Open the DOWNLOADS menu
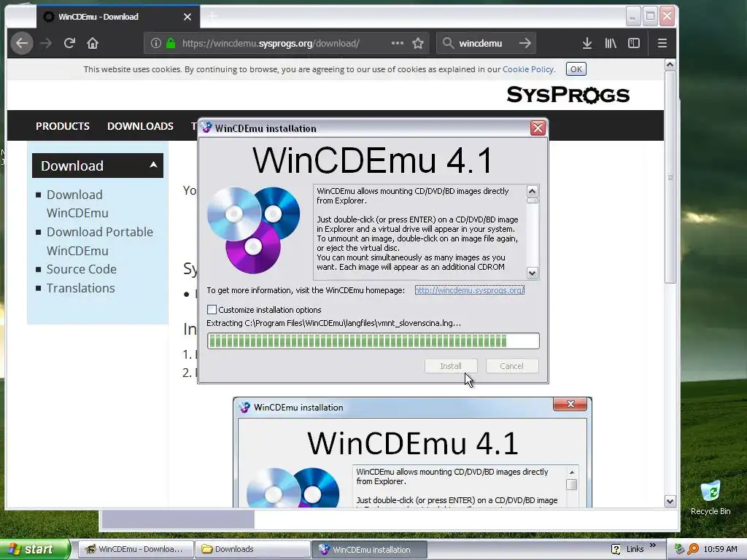 click(140, 126)
